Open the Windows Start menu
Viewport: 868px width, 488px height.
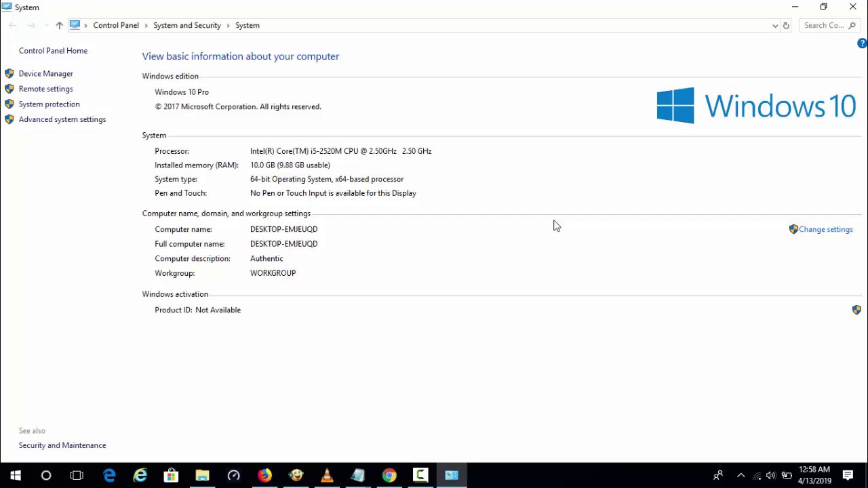16,475
